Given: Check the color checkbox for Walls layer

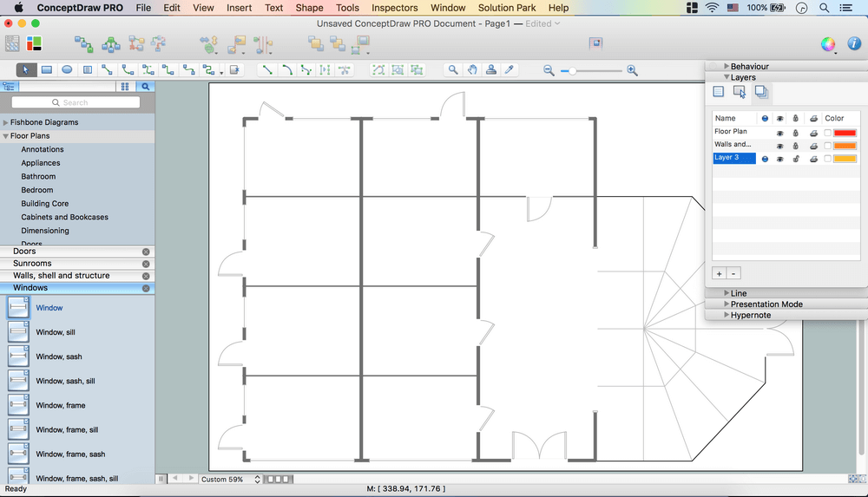Looking at the screenshot, I should click(827, 146).
